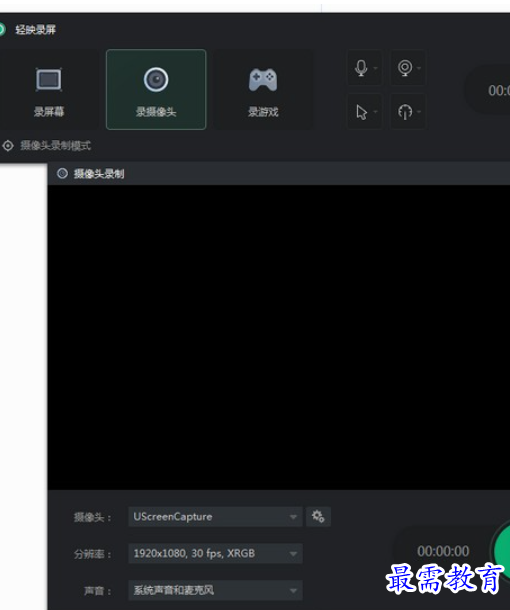Toggle the mouse cursor effect button
This screenshot has height=610, width=510.
(361, 112)
